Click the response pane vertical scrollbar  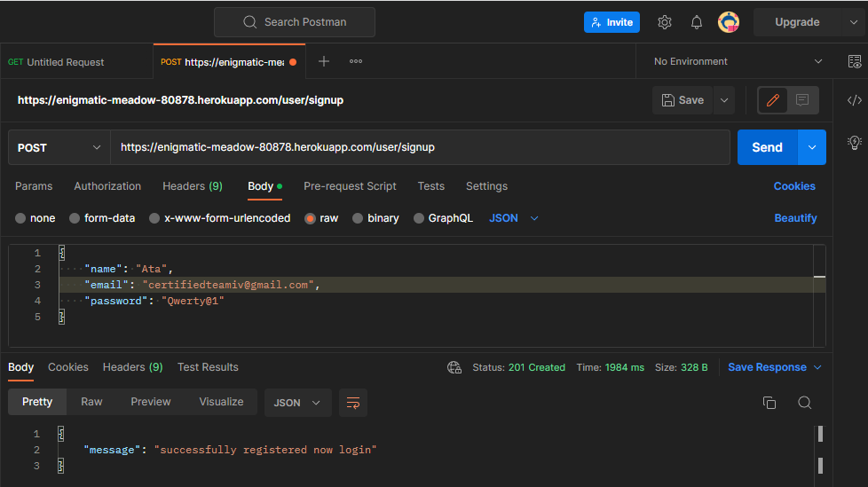[820, 450]
